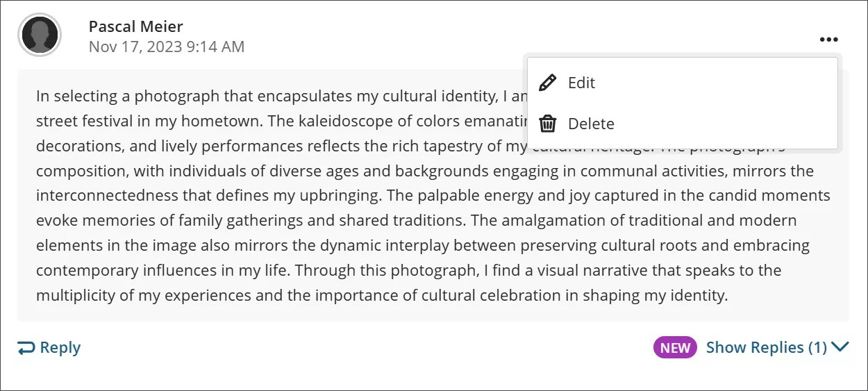Click the reply arrow icon
This screenshot has width=868, height=391.
(x=26, y=348)
